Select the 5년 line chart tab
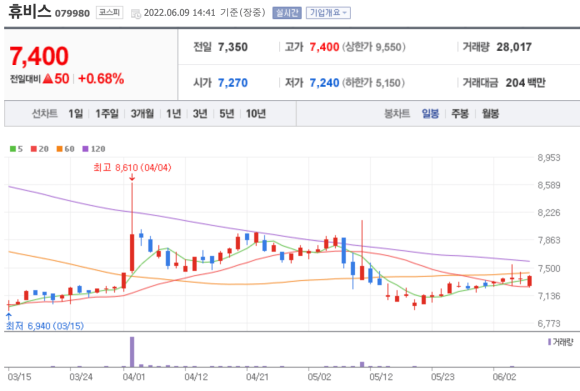 227,114
